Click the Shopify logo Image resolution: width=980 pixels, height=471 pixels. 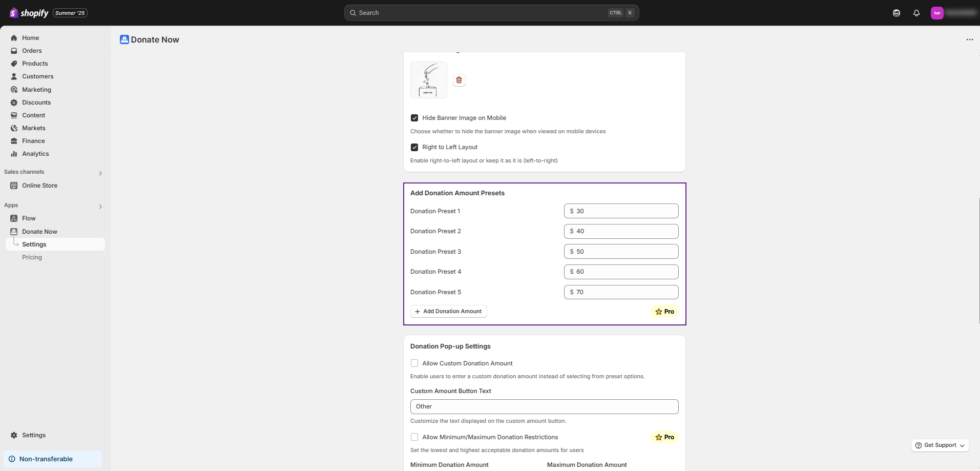pyautogui.click(x=29, y=13)
